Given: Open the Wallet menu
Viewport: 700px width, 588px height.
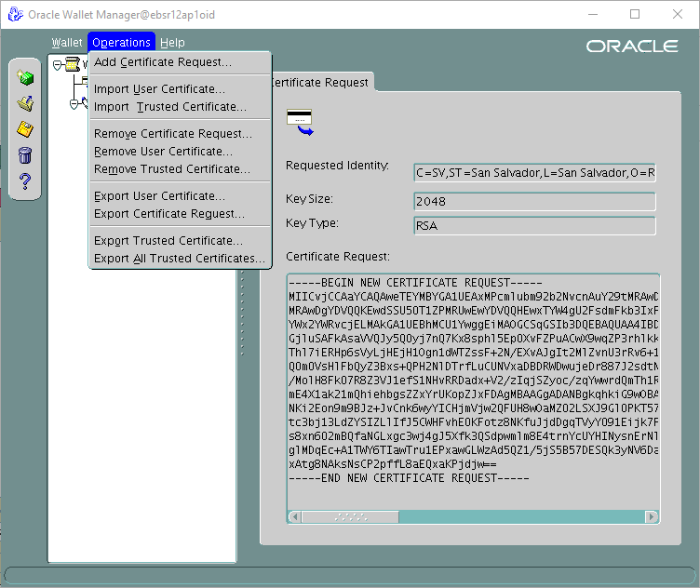Looking at the screenshot, I should tap(67, 43).
